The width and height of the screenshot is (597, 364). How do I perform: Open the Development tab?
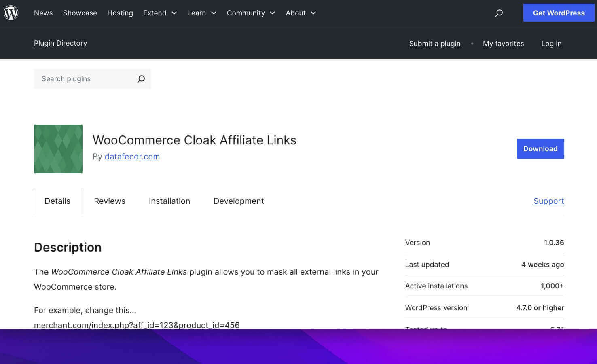239,201
